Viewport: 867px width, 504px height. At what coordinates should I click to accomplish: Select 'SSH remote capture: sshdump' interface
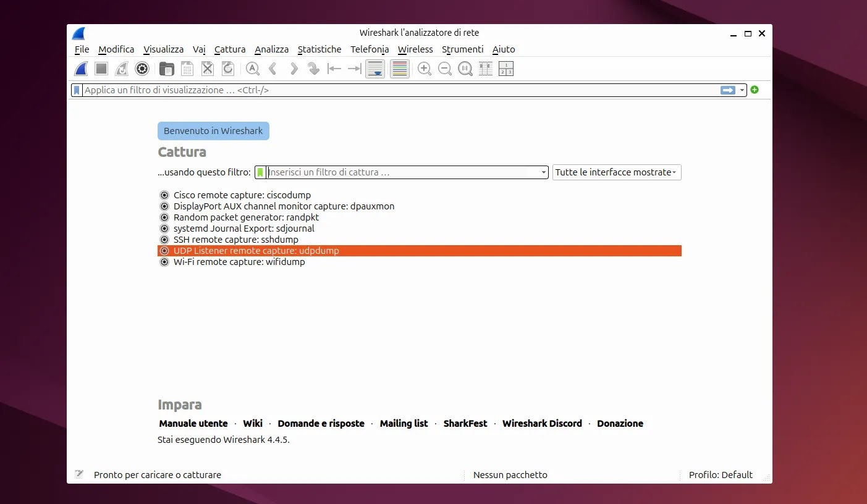click(x=420, y=240)
